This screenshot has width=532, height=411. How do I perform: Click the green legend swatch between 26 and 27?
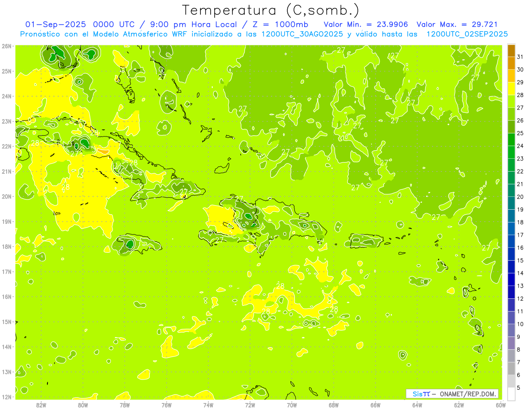511,114
